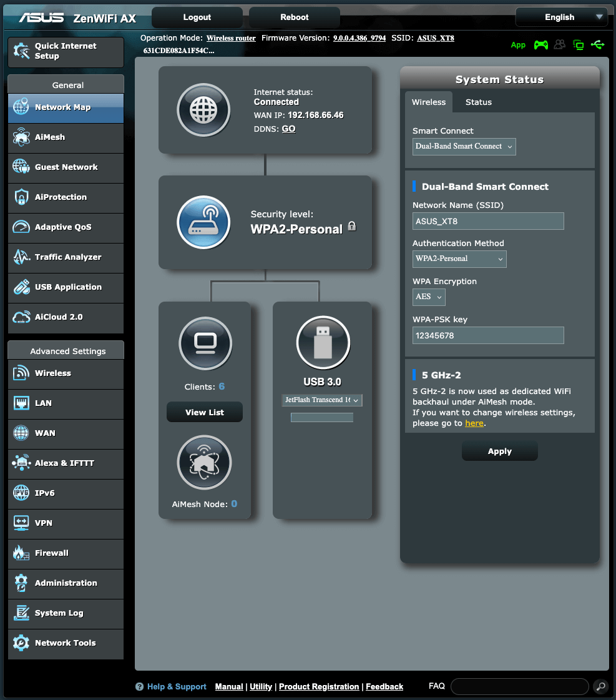Click the Help & Support question icon
This screenshot has width=616, height=700.
click(x=140, y=687)
